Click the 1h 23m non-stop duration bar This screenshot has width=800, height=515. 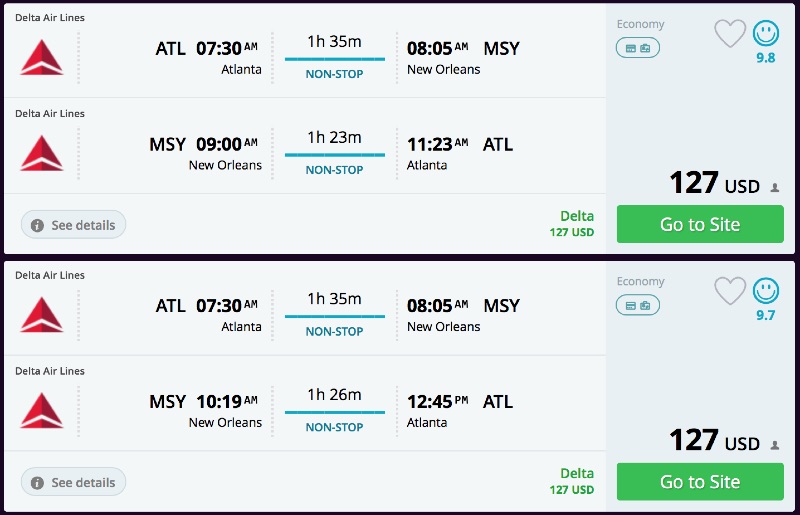(334, 154)
